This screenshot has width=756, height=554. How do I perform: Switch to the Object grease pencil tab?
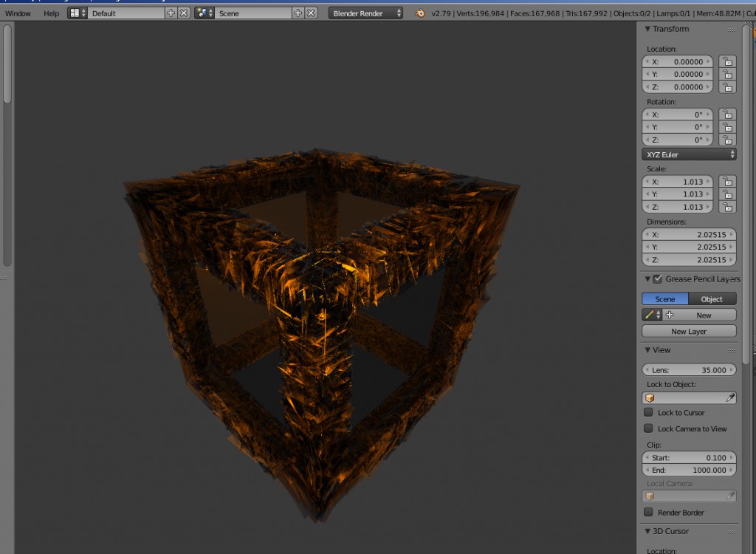pos(712,298)
